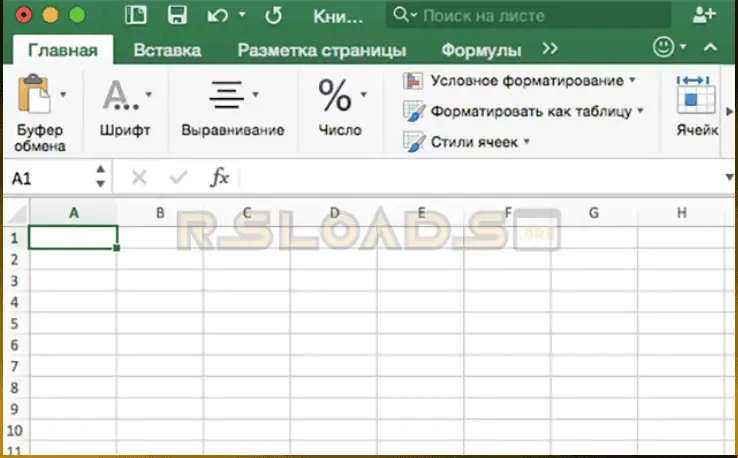
Task: Select row 8 header
Action: tap(14, 388)
